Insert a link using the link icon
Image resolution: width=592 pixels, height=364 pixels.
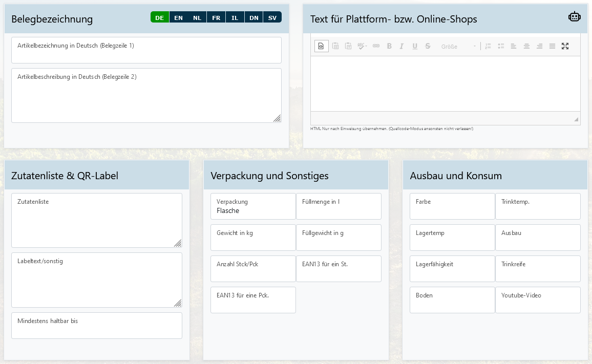tap(376, 46)
